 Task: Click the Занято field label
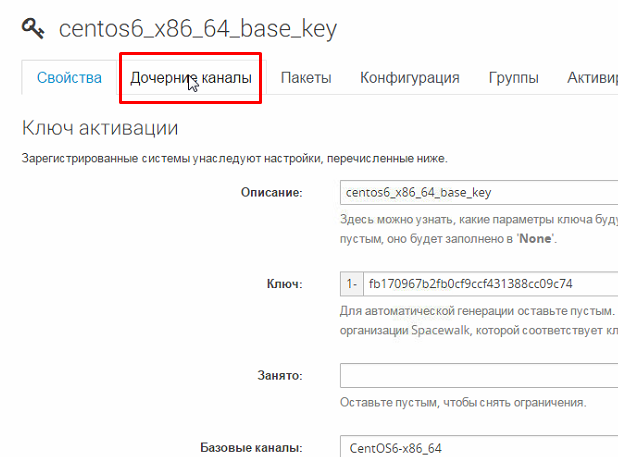click(279, 375)
